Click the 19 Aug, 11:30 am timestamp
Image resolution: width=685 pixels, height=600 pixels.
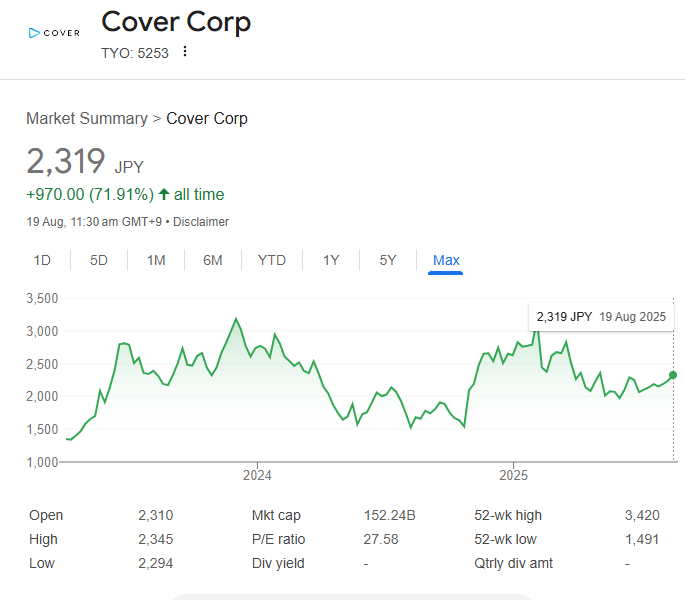tap(94, 222)
